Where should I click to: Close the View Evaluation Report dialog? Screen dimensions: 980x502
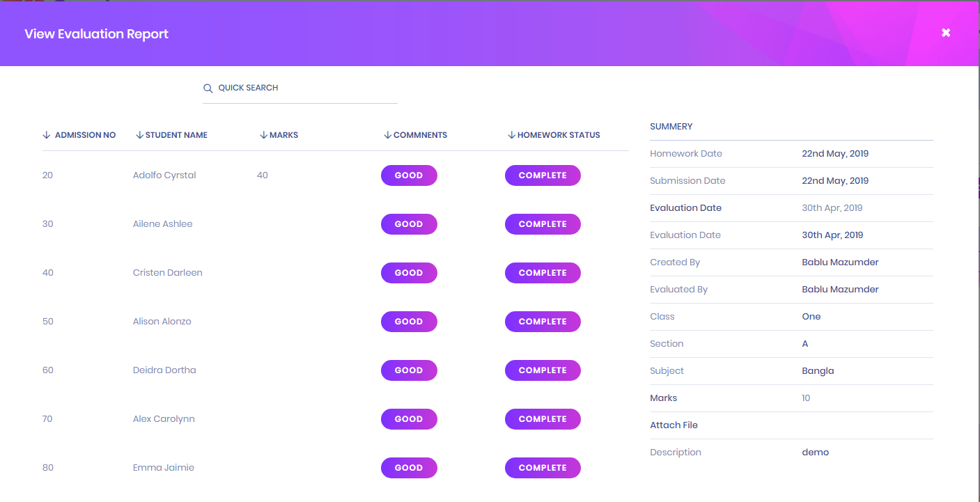click(945, 33)
